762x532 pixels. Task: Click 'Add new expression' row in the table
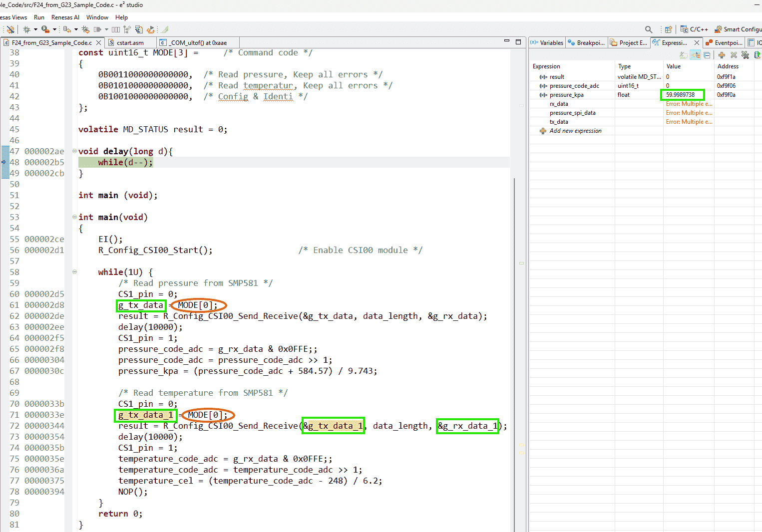point(575,131)
